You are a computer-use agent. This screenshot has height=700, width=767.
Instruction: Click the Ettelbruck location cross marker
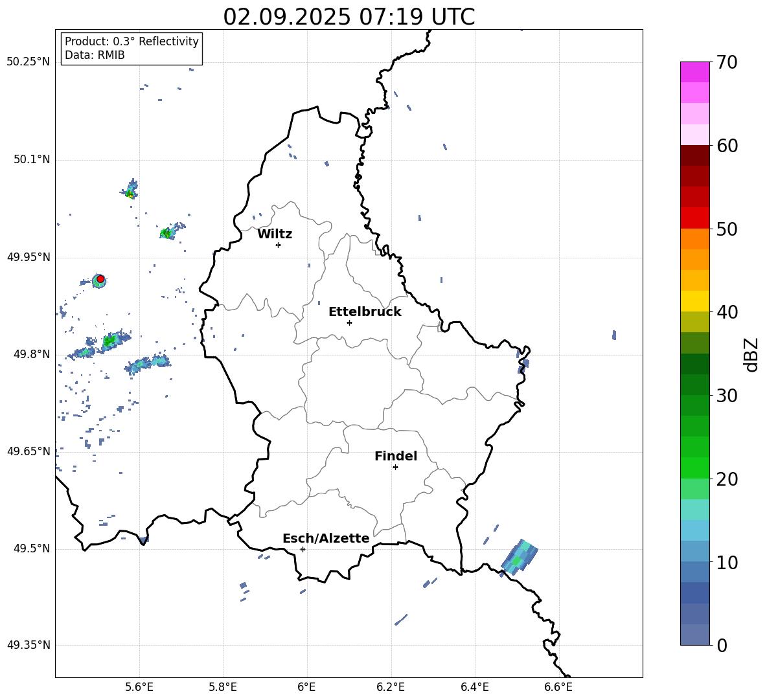click(349, 322)
